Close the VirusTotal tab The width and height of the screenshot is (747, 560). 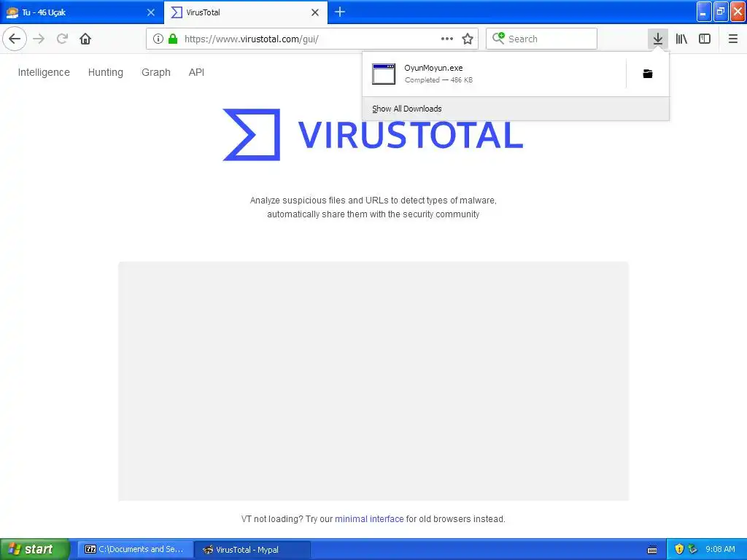(x=315, y=12)
